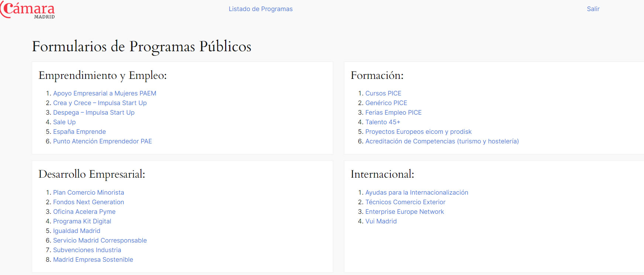Open Oficina Acelera Pyme form
This screenshot has width=644, height=275.
pos(84,212)
